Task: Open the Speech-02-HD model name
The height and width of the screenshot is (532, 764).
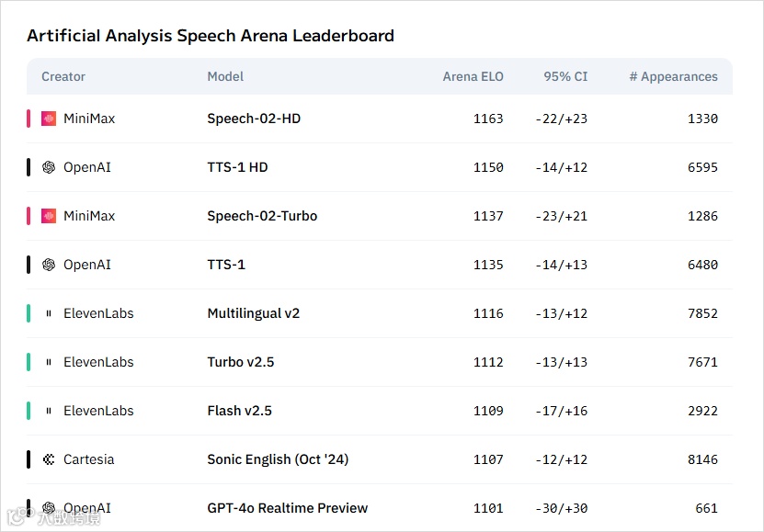Action: point(254,119)
